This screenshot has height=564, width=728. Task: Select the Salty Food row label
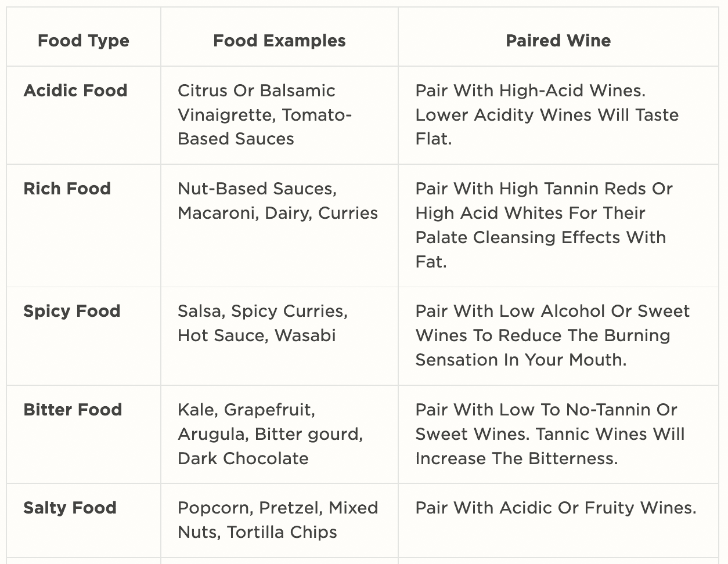pyautogui.click(x=70, y=508)
